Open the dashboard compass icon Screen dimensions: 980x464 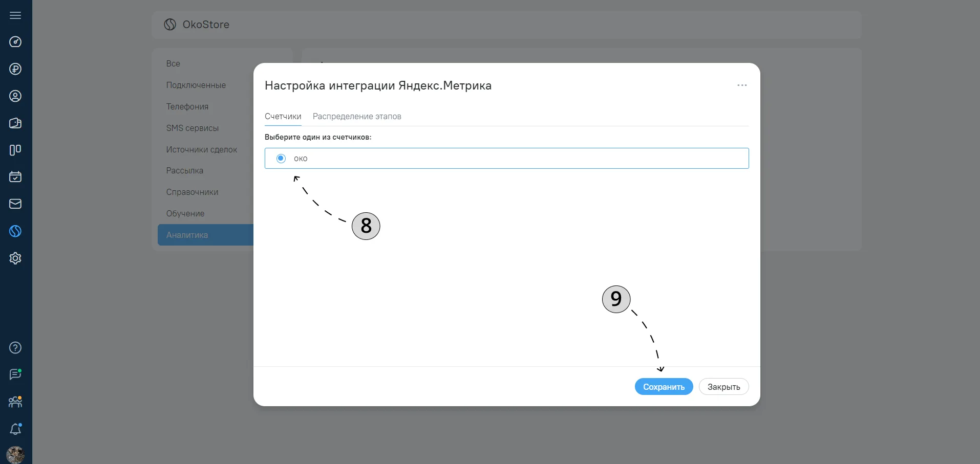pos(15,42)
